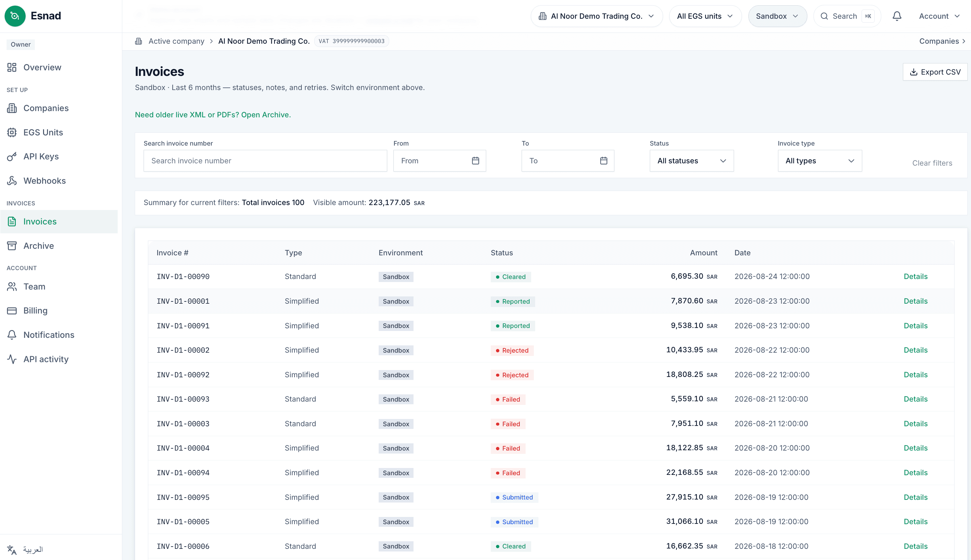Click Details for invoice INV-D1-00090
Screen dimensions: 971x560
click(915, 276)
